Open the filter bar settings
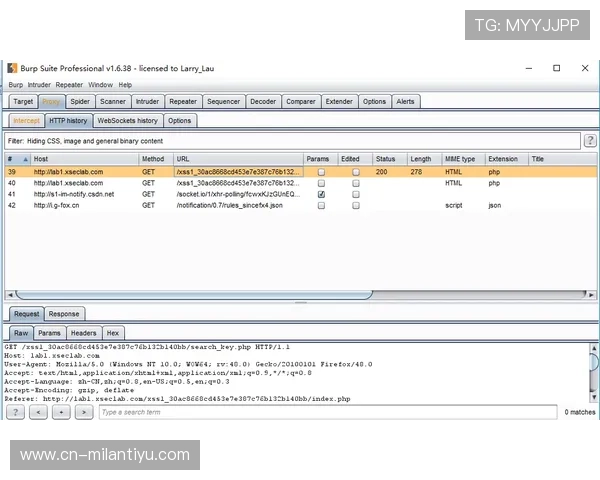Viewport: 600px width, 480px height. pos(290,141)
